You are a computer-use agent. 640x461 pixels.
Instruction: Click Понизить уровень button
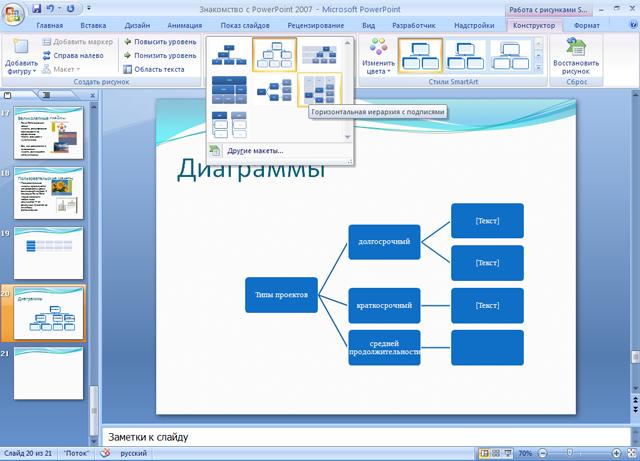(x=158, y=56)
